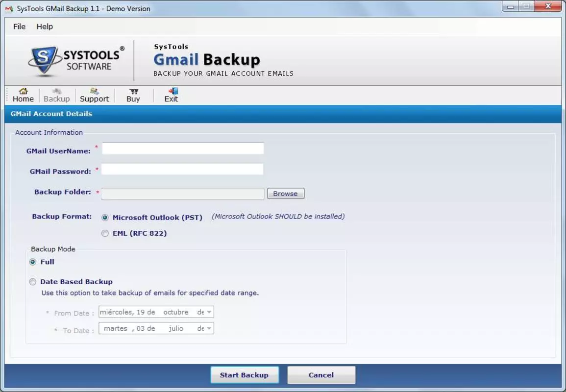Minimize the SysTools GMail Backup window
566x392 pixels.
pos(511,6)
